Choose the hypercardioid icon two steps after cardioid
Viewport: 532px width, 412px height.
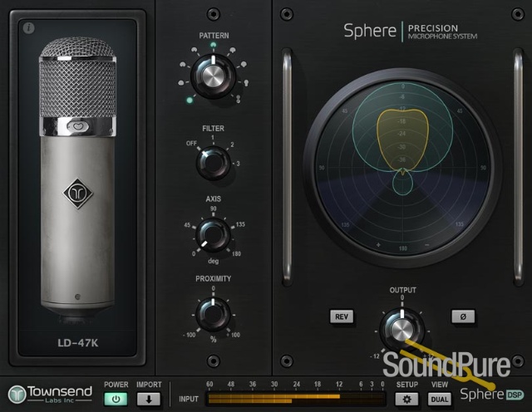(x=244, y=64)
